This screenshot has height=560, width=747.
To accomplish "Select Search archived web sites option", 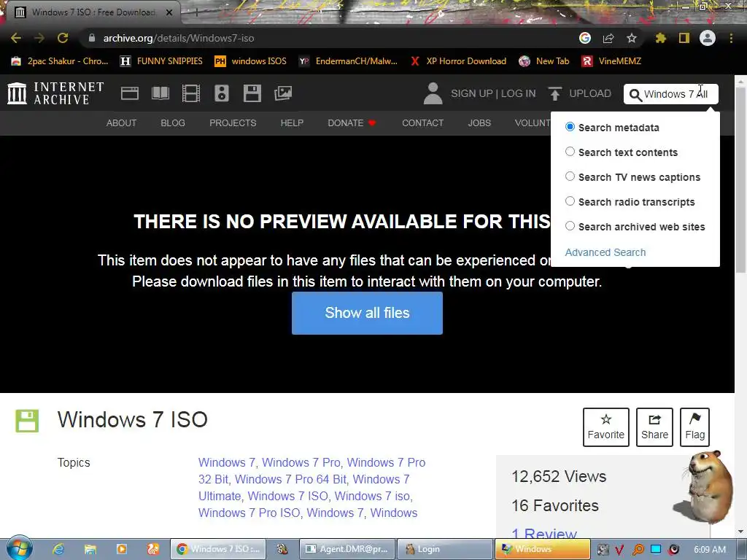I will click(570, 226).
